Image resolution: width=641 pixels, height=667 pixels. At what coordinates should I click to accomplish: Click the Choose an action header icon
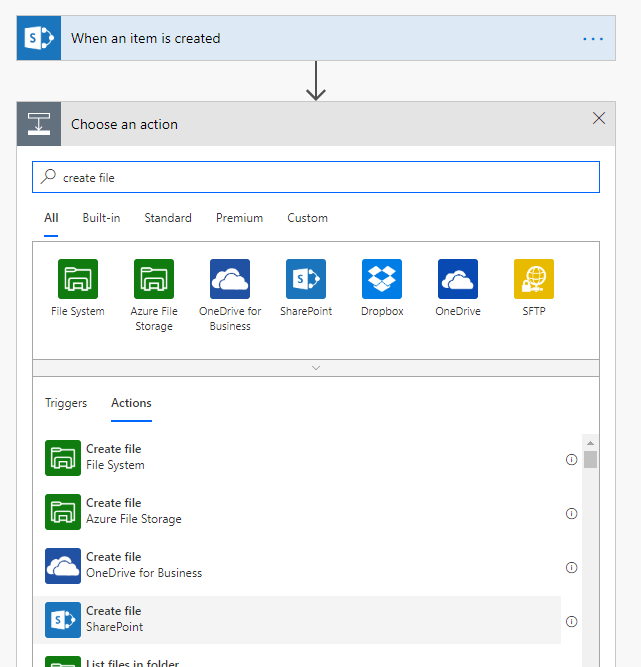click(x=39, y=124)
